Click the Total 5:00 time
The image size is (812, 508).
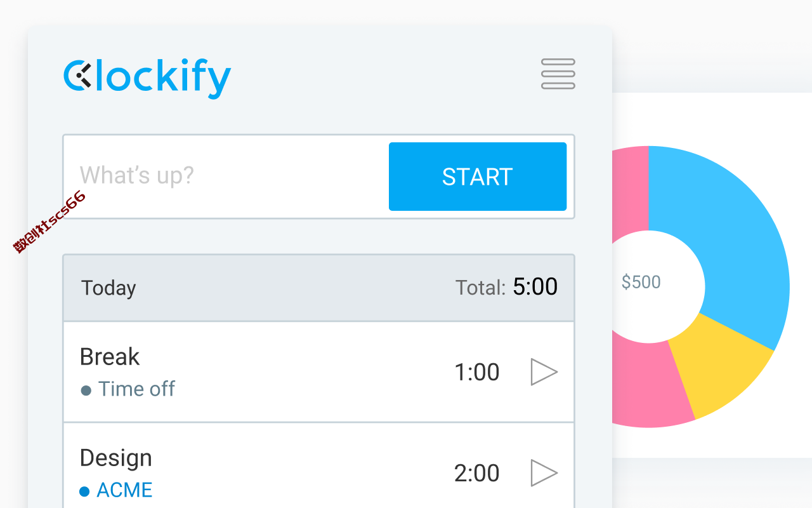[535, 287]
